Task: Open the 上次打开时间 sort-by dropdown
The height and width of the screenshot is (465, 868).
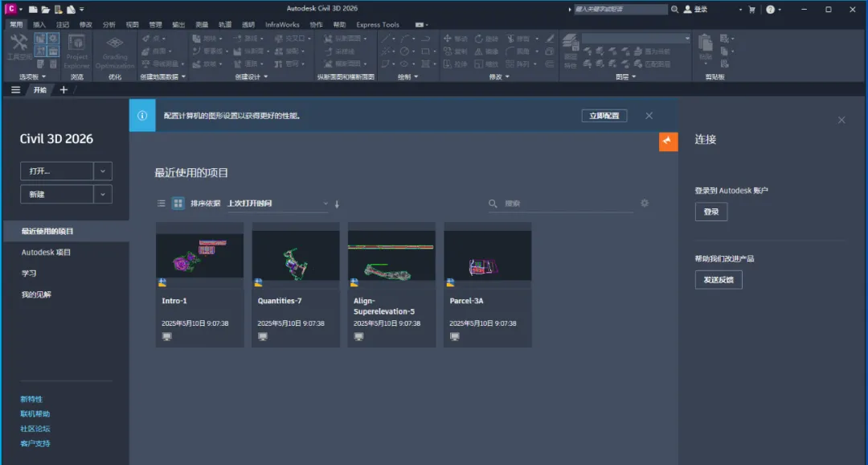Action: pos(278,204)
